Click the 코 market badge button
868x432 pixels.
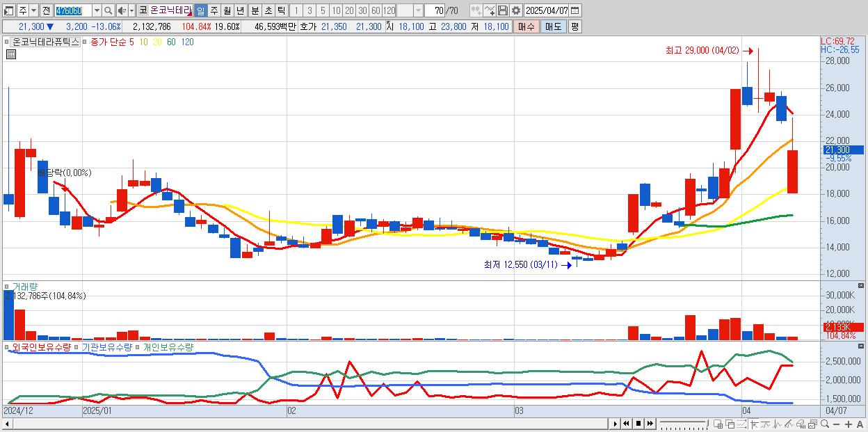(x=143, y=10)
